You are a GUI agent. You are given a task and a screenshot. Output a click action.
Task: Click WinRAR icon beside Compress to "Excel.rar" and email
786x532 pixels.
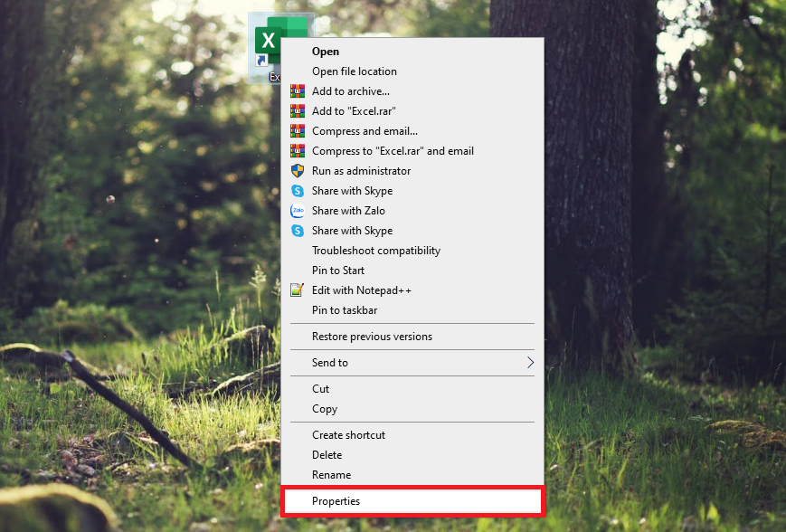tap(298, 150)
